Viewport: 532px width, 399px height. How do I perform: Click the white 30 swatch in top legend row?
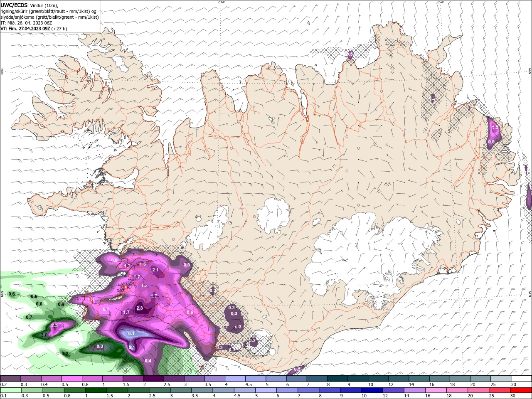[x=521, y=379]
